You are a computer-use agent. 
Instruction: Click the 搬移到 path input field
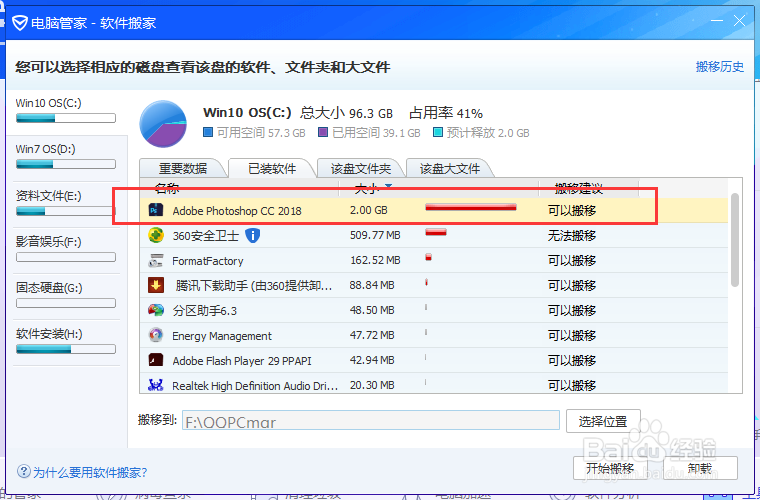pos(371,421)
